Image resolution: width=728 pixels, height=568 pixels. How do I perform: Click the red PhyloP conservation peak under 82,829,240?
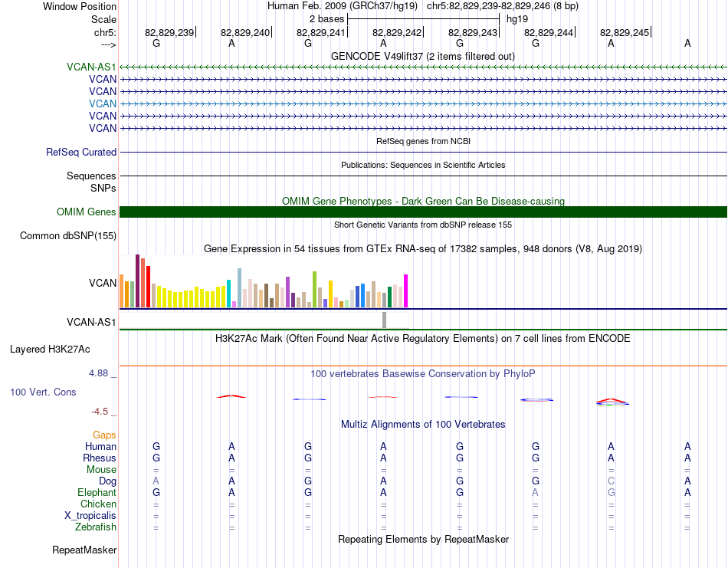[x=231, y=396]
